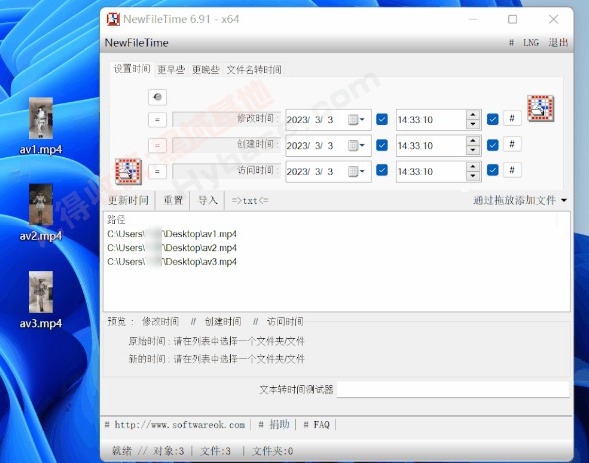
Task: Click 退出 to exit the program
Action: click(558, 43)
